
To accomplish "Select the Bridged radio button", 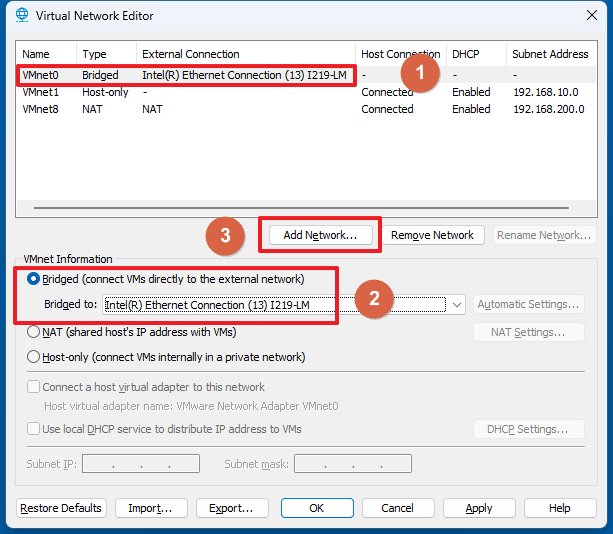I will [x=34, y=279].
